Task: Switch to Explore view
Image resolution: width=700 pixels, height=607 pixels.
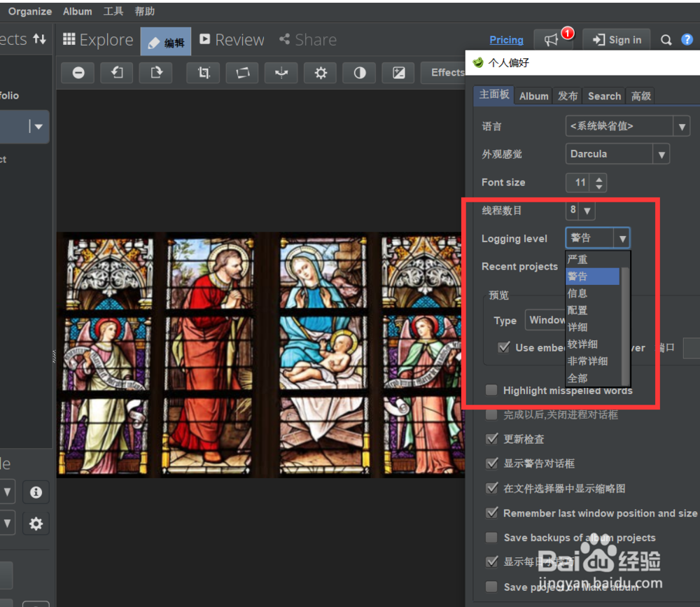Action: (x=98, y=40)
